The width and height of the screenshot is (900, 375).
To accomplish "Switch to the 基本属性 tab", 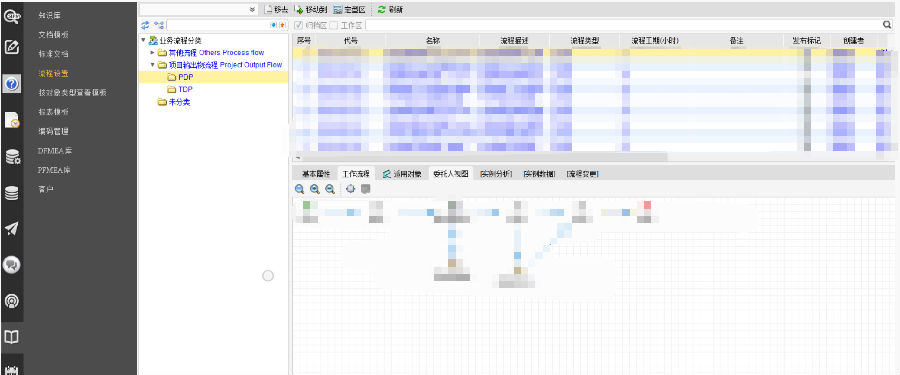I will [x=316, y=173].
